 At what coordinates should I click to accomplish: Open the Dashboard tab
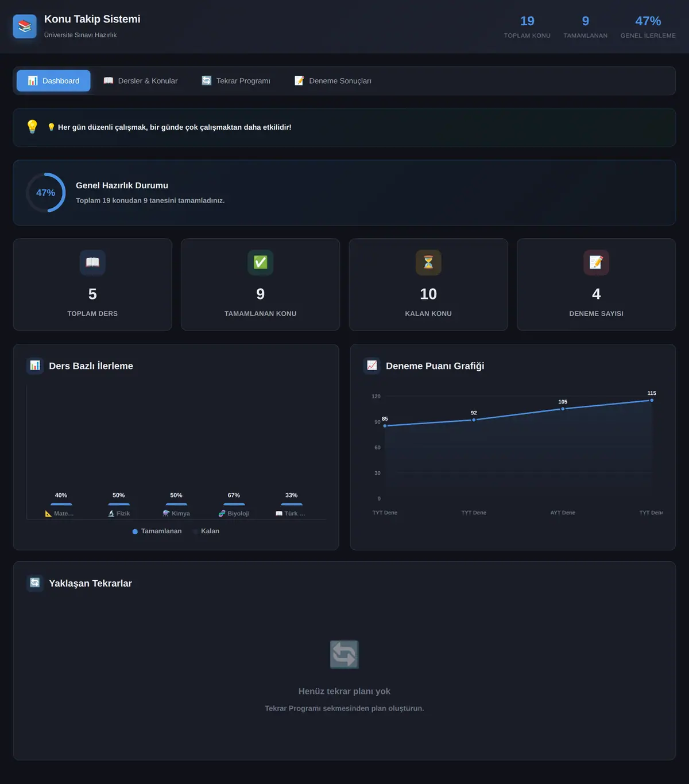pyautogui.click(x=53, y=81)
